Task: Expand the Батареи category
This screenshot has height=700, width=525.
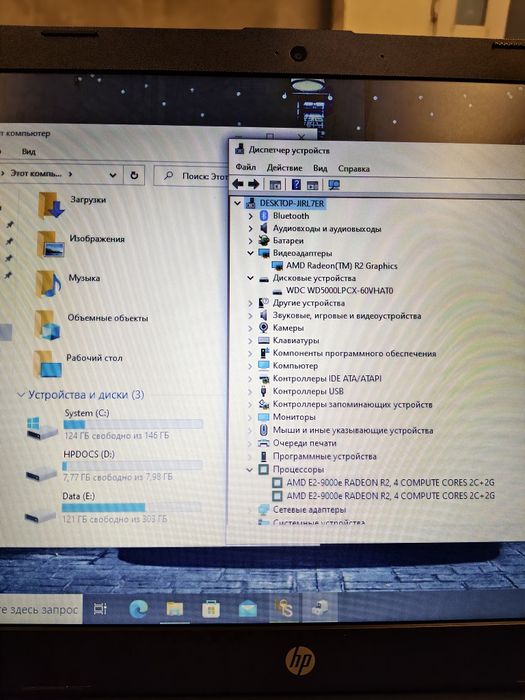Action: (250, 241)
